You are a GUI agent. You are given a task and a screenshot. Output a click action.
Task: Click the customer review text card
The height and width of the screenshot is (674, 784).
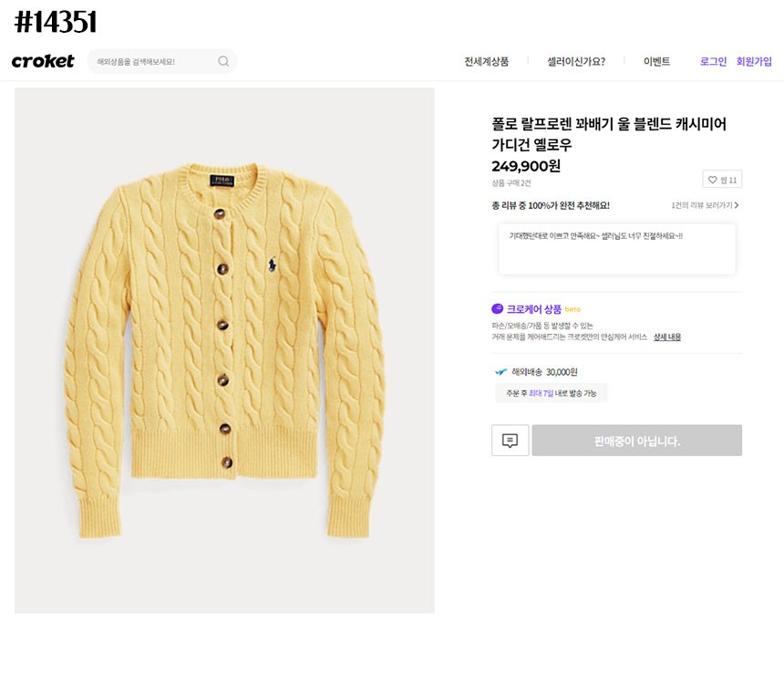(616, 249)
